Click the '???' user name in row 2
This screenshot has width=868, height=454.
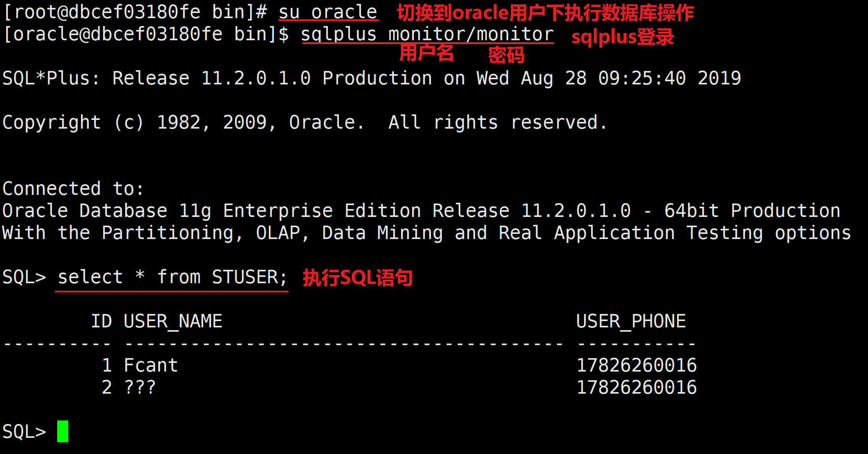140,387
